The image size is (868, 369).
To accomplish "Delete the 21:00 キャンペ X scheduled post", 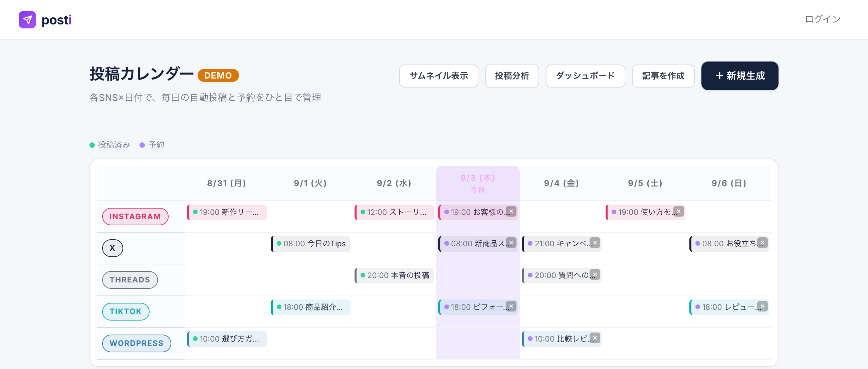I will point(595,243).
